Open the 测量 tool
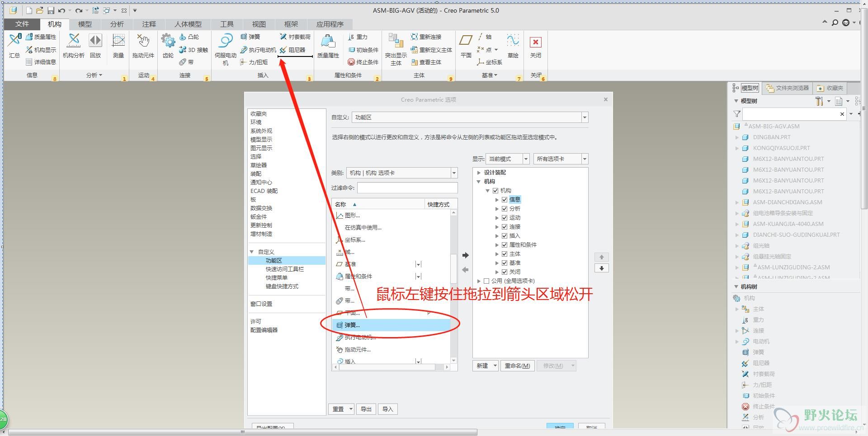Viewport: 868px width, 436px height. (x=118, y=46)
